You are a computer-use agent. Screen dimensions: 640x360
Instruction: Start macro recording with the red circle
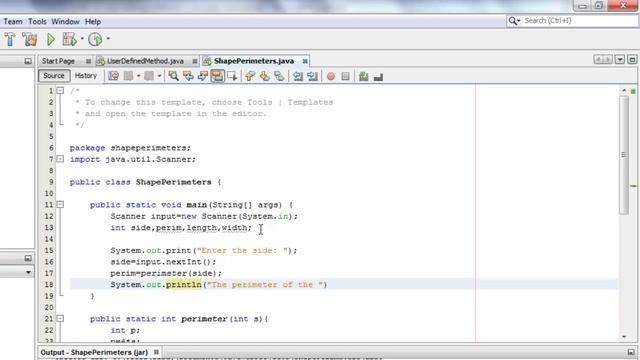click(331, 76)
